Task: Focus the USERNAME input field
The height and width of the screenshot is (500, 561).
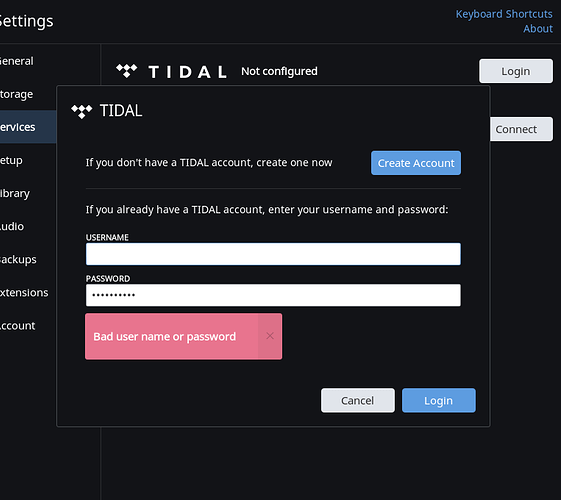Action: [273, 254]
